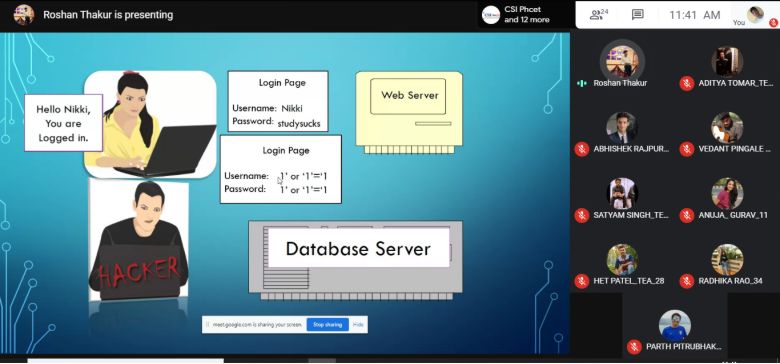Image resolution: width=780 pixels, height=364 pixels.
Task: Click VEDANT PINGALE's muted microphone icon
Action: [686, 149]
